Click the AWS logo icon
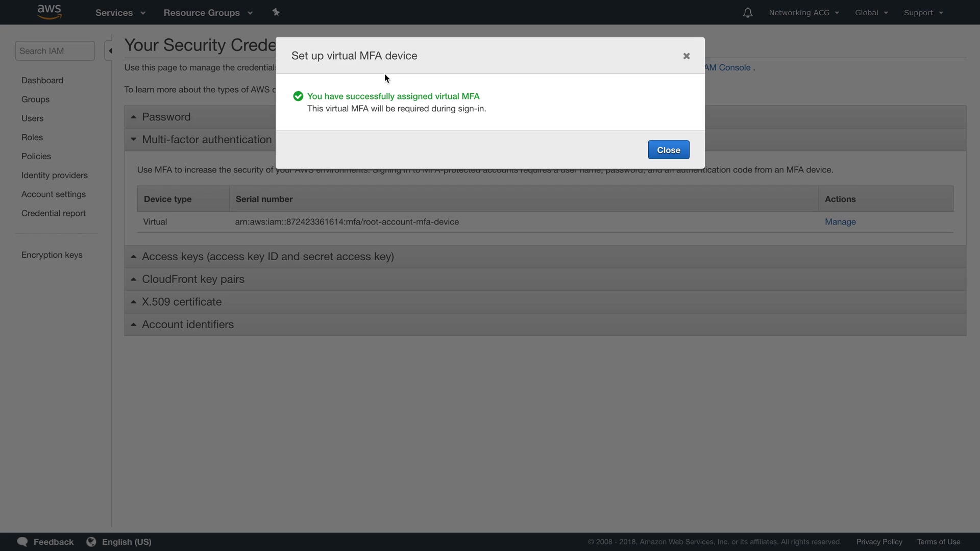Screen dimensions: 980x551 coord(50,12)
